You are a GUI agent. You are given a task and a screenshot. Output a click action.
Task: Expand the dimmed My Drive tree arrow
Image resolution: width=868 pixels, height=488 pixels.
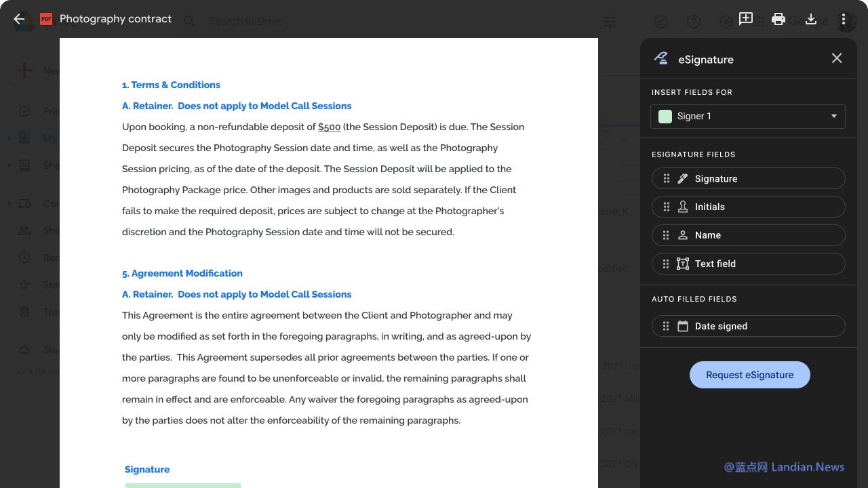tap(9, 138)
